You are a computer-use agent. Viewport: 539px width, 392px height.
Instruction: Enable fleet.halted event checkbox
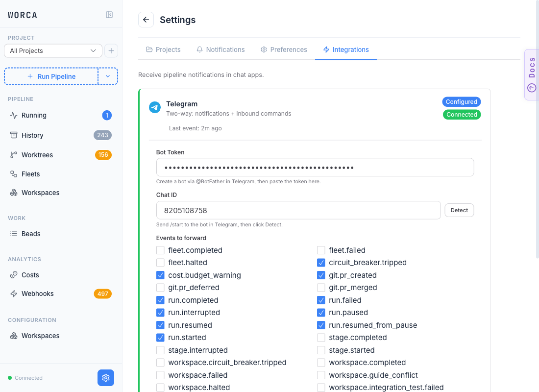160,263
